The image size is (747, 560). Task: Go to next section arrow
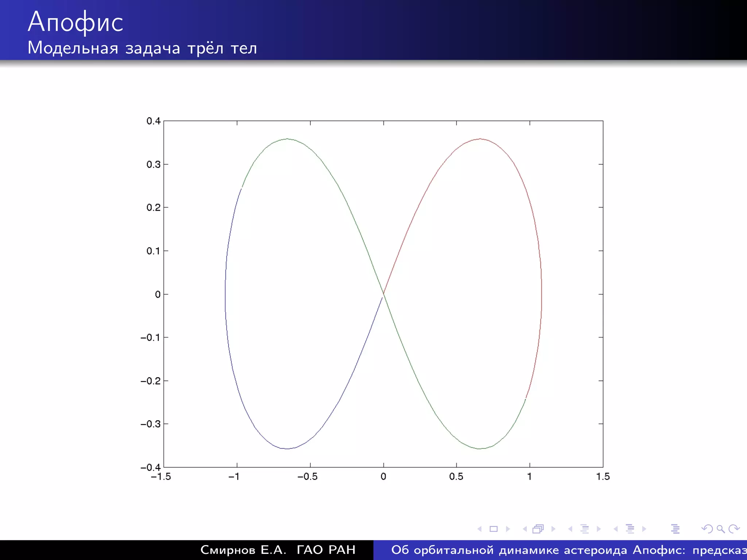(x=644, y=529)
